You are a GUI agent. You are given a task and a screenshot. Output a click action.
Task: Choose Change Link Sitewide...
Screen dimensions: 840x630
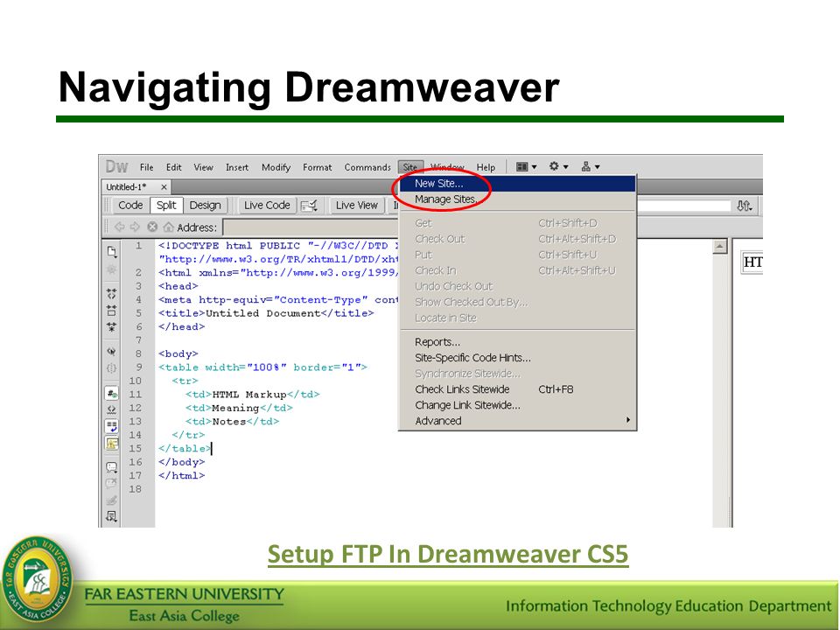coord(517,405)
